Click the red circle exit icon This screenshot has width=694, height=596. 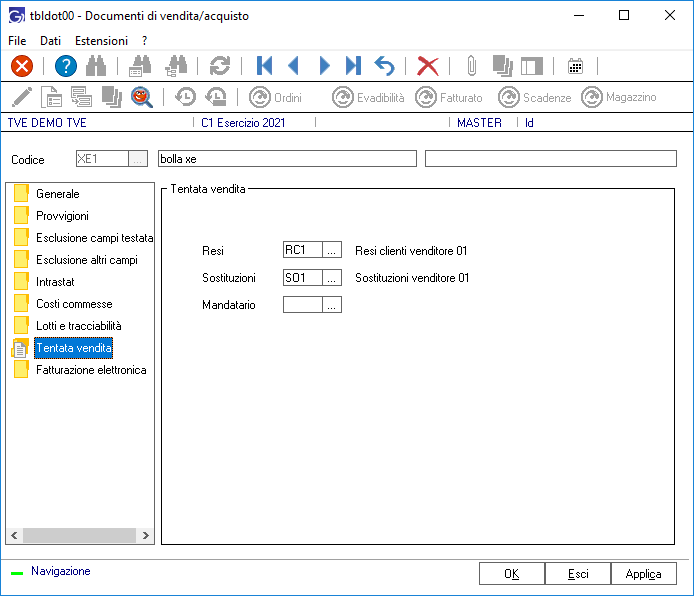(x=22, y=66)
